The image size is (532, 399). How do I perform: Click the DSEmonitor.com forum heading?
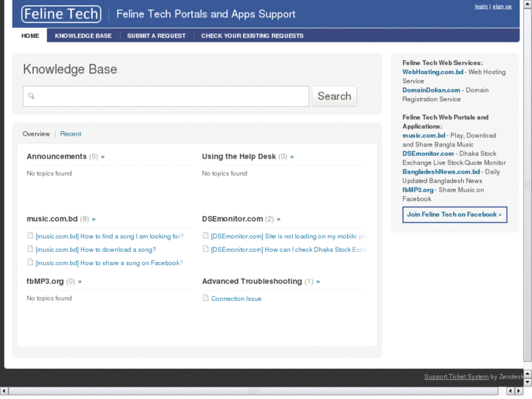pyautogui.click(x=233, y=219)
